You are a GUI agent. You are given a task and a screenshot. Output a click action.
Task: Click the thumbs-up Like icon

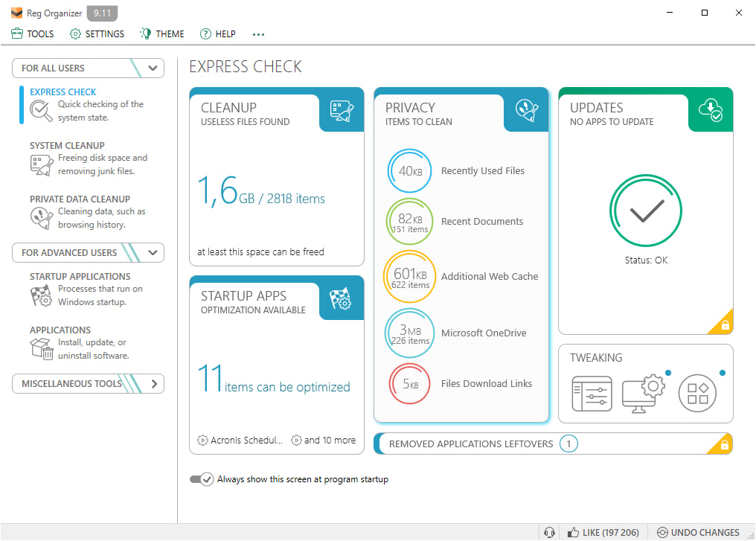click(573, 532)
